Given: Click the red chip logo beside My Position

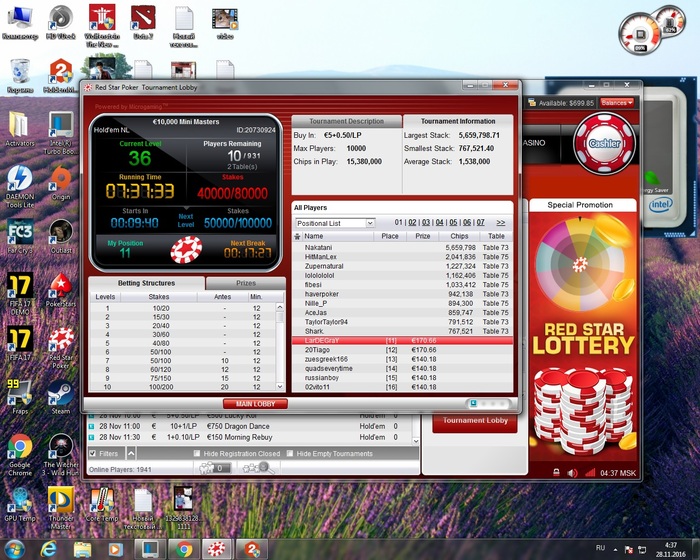Looking at the screenshot, I should click(x=186, y=249).
